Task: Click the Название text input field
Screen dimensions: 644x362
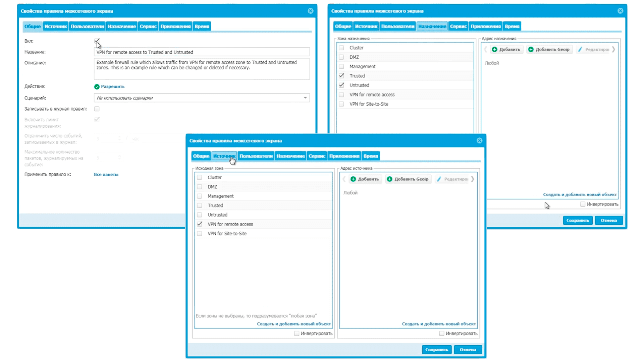Action: coord(201,52)
